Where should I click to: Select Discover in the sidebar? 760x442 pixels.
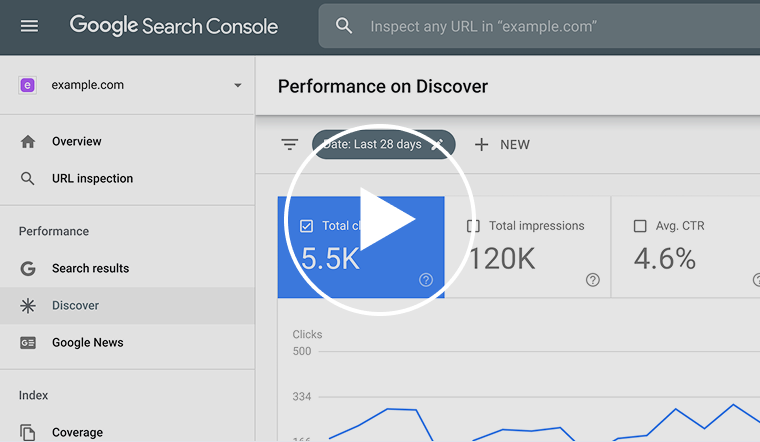pos(127,305)
